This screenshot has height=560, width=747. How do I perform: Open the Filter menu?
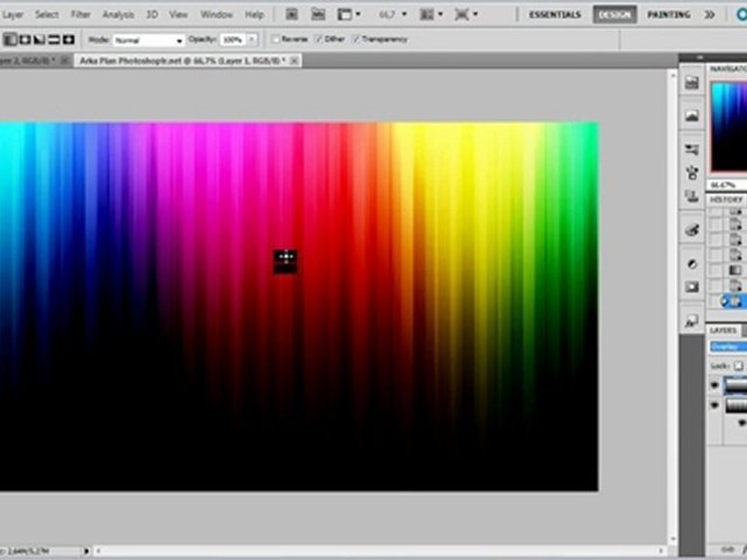click(x=81, y=15)
